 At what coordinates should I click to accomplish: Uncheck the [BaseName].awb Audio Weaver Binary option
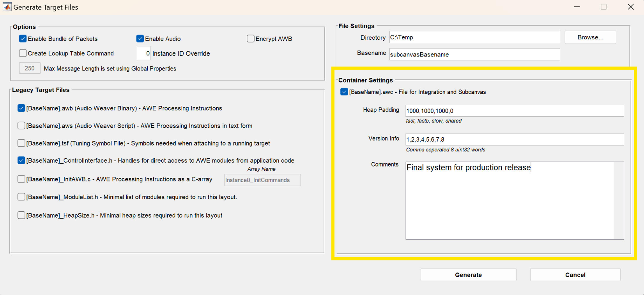tap(21, 108)
